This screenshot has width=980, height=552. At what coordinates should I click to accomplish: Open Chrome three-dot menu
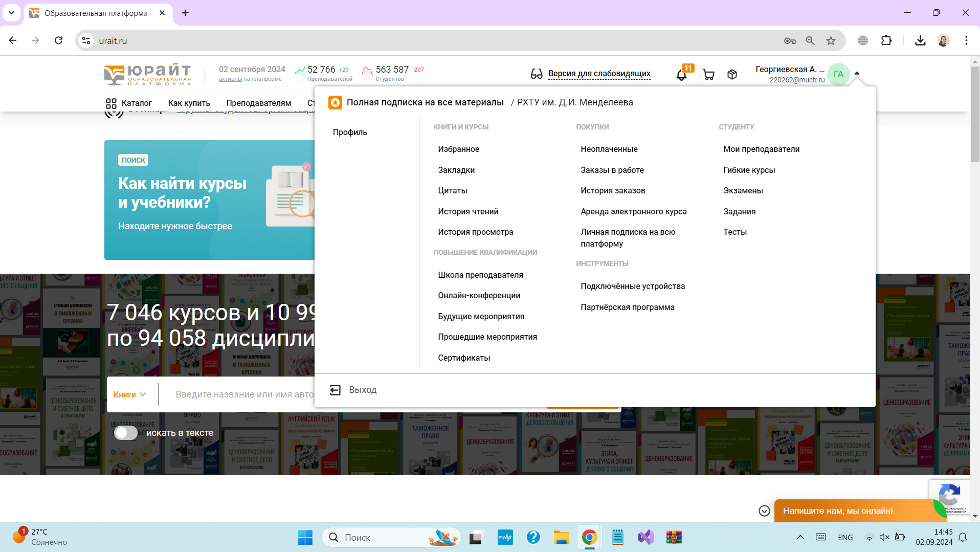coord(966,40)
